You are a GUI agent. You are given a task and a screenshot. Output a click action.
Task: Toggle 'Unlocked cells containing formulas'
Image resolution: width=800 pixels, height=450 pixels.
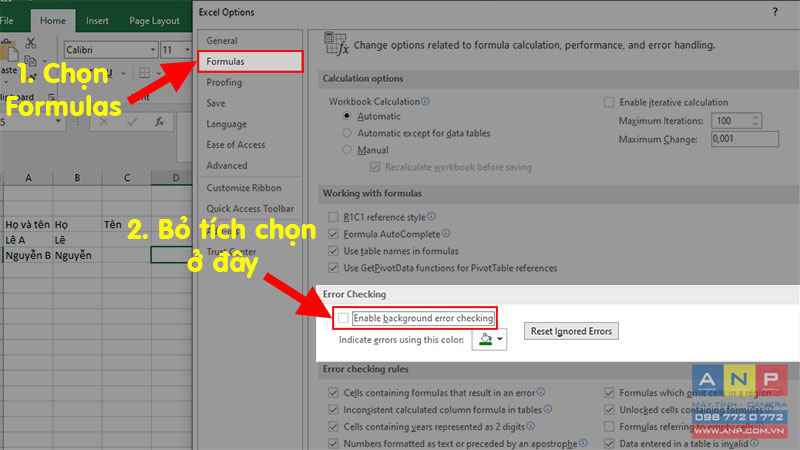coord(609,409)
